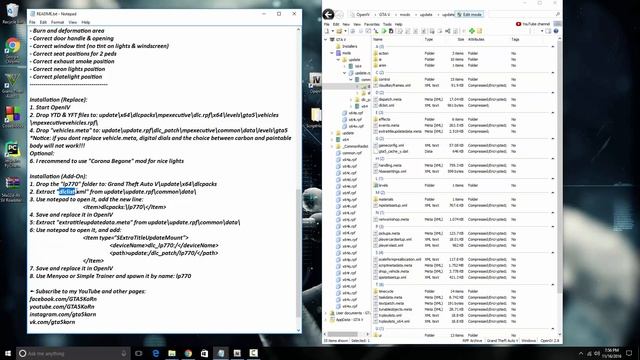Click the green plus add icon in OpenIV toolbar

[472, 31]
